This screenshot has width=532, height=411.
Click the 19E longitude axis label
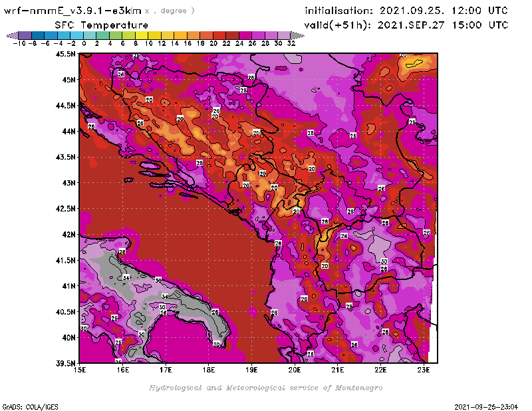coord(251,370)
